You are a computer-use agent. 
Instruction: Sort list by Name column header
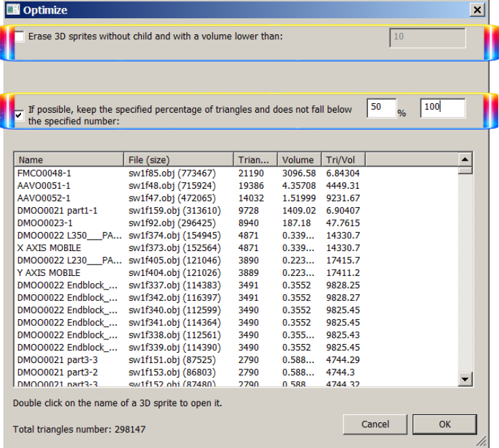coord(69,160)
